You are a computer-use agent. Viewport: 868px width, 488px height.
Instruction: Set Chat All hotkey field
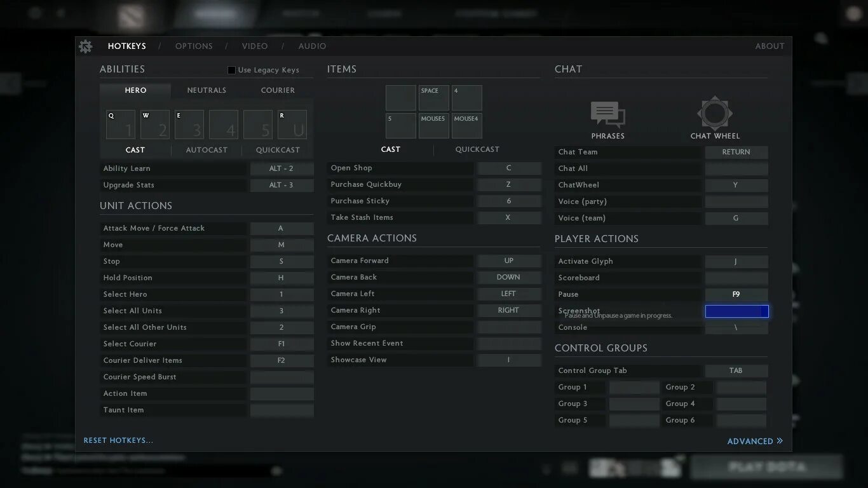736,168
